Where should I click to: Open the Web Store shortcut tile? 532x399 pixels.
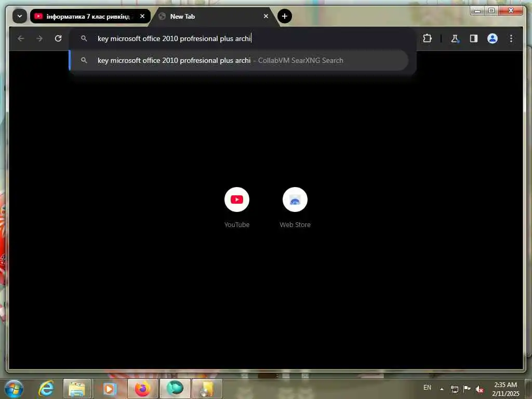295,207
